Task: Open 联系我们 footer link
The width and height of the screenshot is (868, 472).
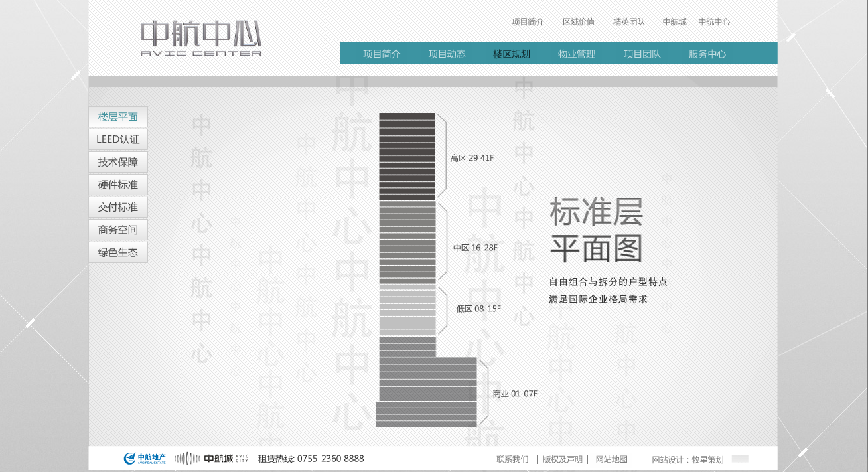Action: tap(512, 459)
